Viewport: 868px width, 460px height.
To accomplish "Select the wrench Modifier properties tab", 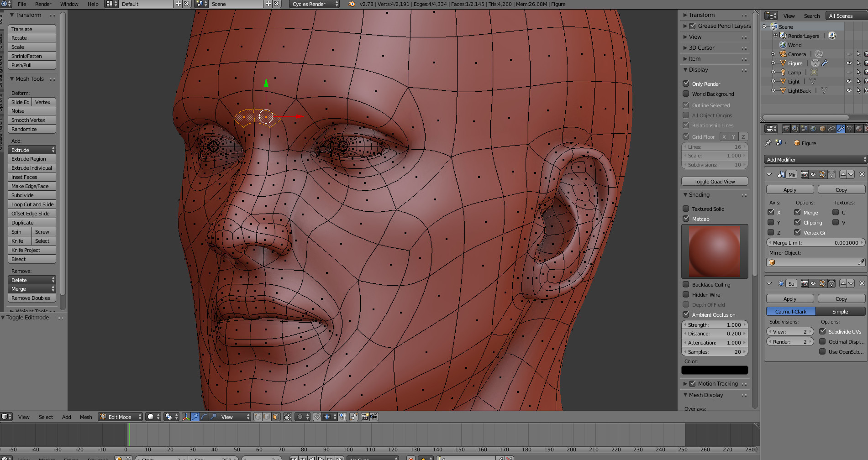I will (x=842, y=129).
